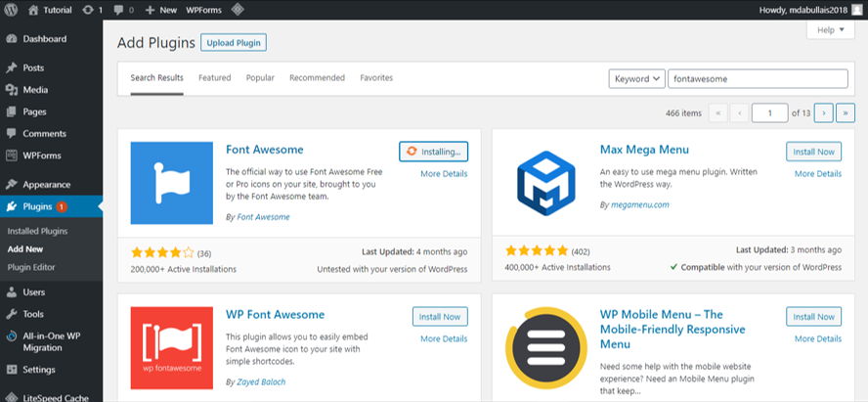Switch to the Favorites tab
The image size is (868, 402).
[x=376, y=77]
